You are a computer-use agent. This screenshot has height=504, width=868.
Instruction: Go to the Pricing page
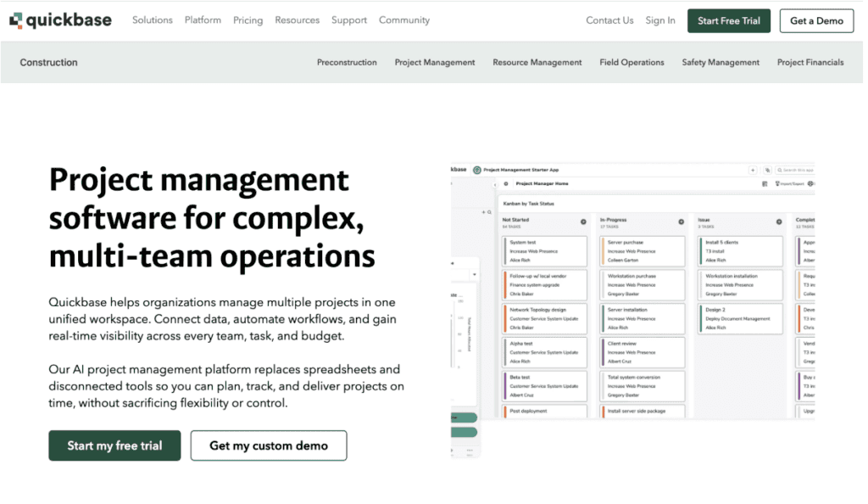(248, 20)
